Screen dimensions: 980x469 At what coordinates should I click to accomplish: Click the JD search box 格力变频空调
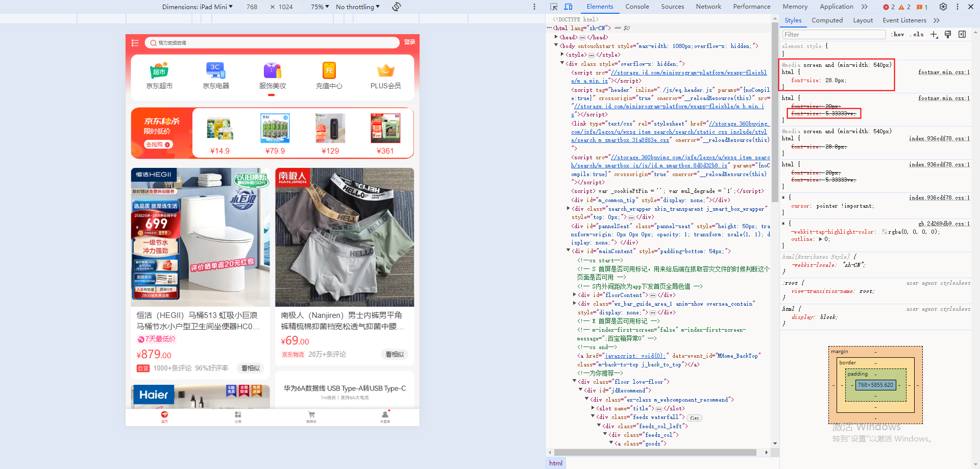tap(272, 43)
